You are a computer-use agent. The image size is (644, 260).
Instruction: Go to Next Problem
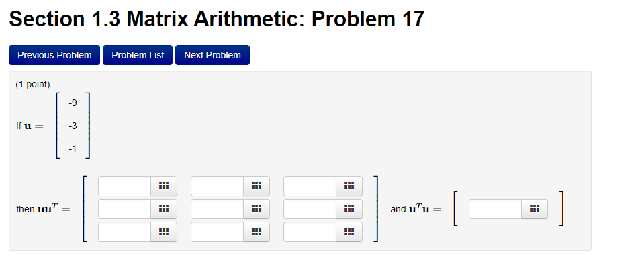[212, 55]
